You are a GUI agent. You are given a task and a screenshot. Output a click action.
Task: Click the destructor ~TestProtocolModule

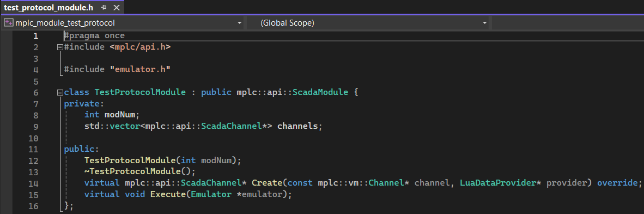tap(132, 171)
